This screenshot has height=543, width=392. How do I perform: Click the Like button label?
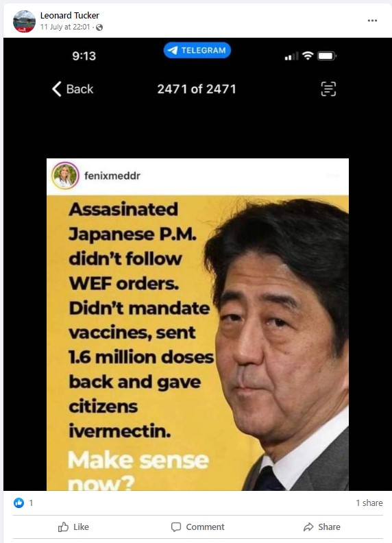click(81, 527)
